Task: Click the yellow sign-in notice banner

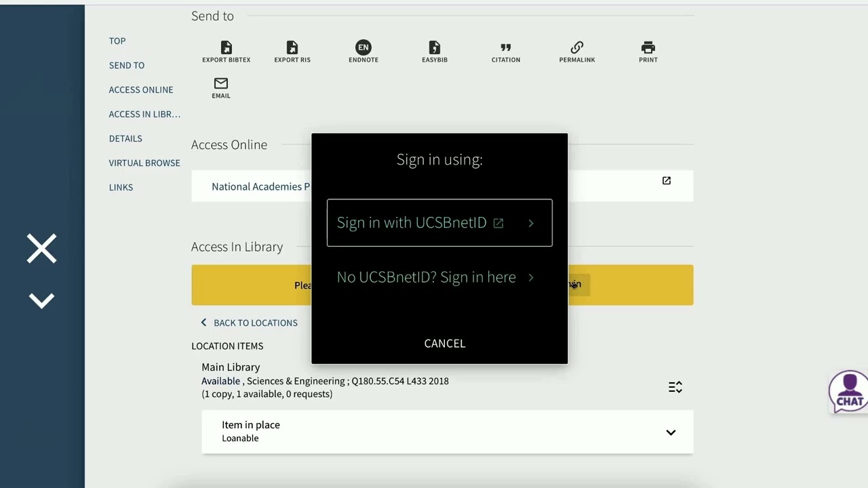Action: pos(442,285)
